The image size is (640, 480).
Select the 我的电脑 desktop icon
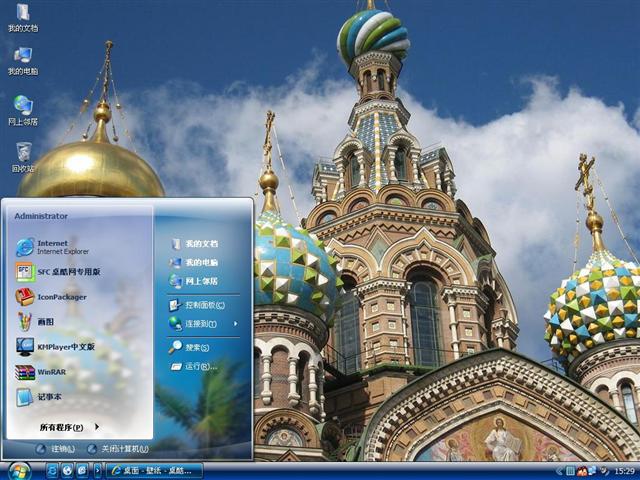pos(23,61)
